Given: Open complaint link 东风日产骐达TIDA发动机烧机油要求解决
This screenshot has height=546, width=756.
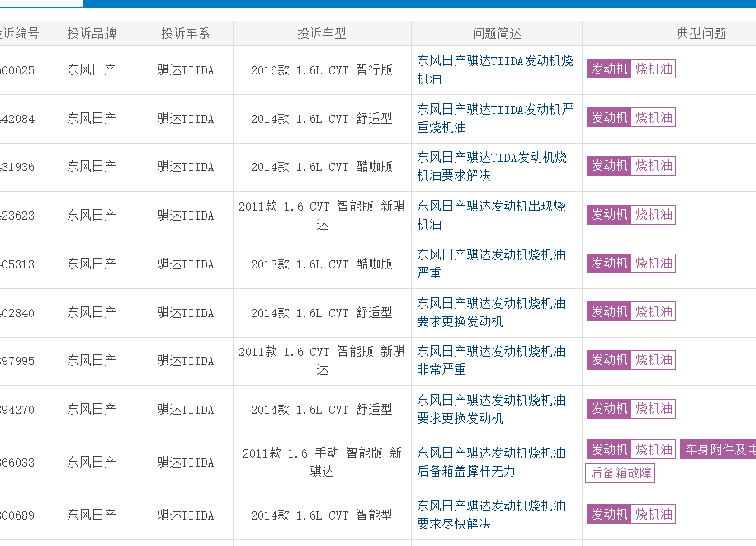Looking at the screenshot, I should pyautogui.click(x=492, y=167).
